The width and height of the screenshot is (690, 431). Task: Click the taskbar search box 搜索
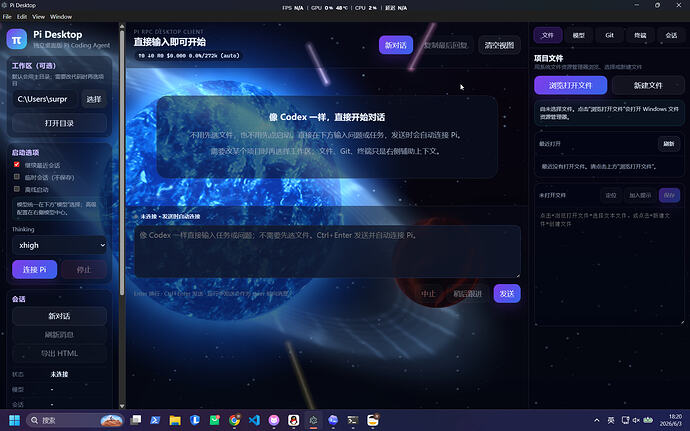(75, 420)
